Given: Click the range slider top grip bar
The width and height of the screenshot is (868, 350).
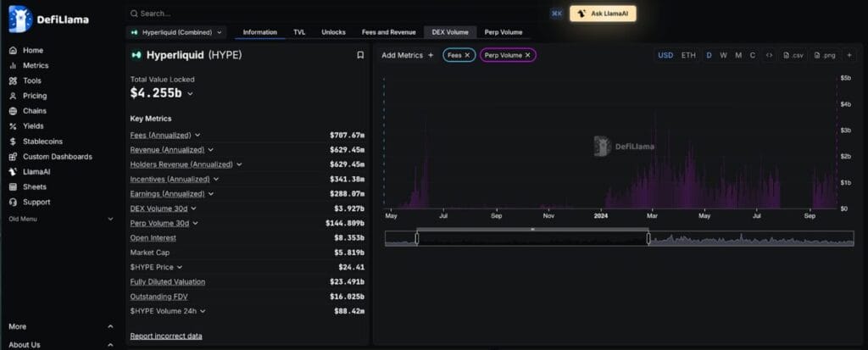Looking at the screenshot, I should [532, 229].
